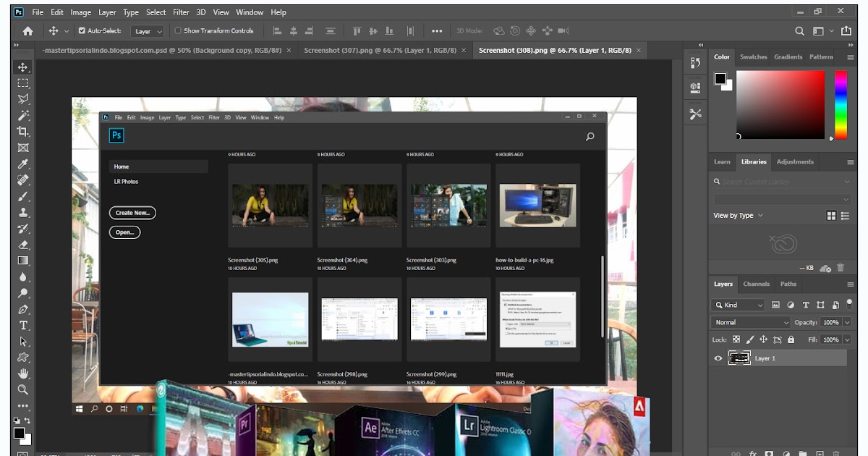The image size is (868, 456).
Task: Click the Open... button
Action: point(124,232)
